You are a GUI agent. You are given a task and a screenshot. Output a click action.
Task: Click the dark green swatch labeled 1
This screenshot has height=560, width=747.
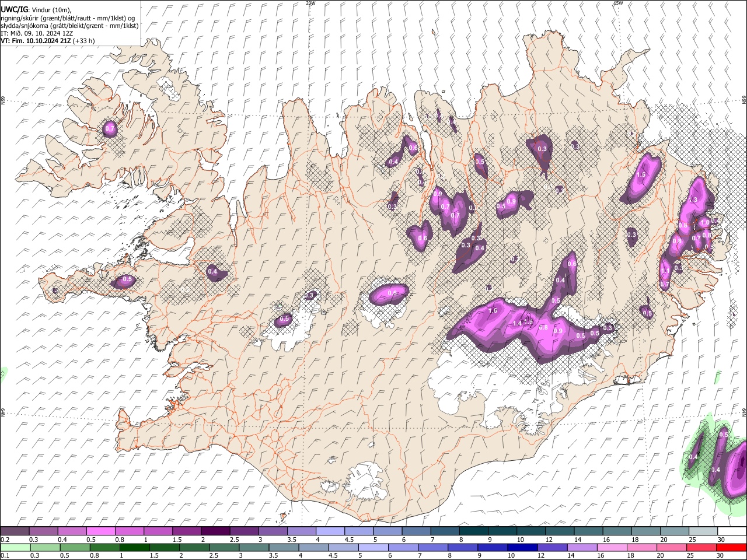coord(134,547)
